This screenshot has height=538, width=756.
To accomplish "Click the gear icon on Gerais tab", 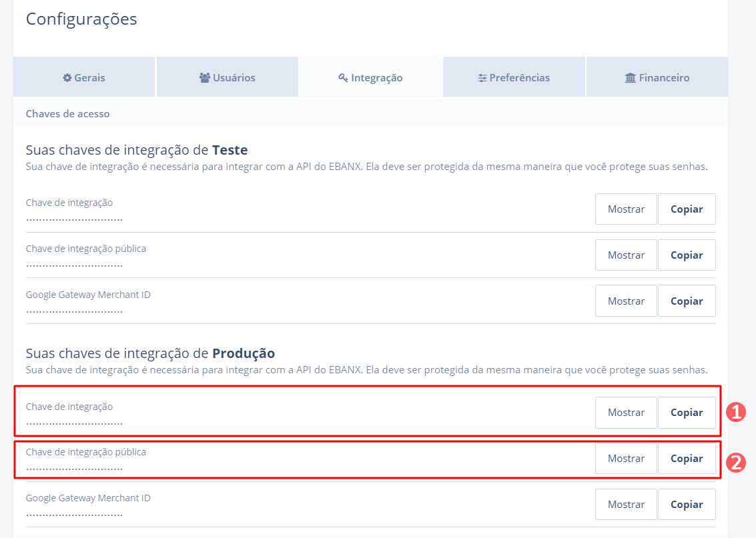I will [67, 78].
